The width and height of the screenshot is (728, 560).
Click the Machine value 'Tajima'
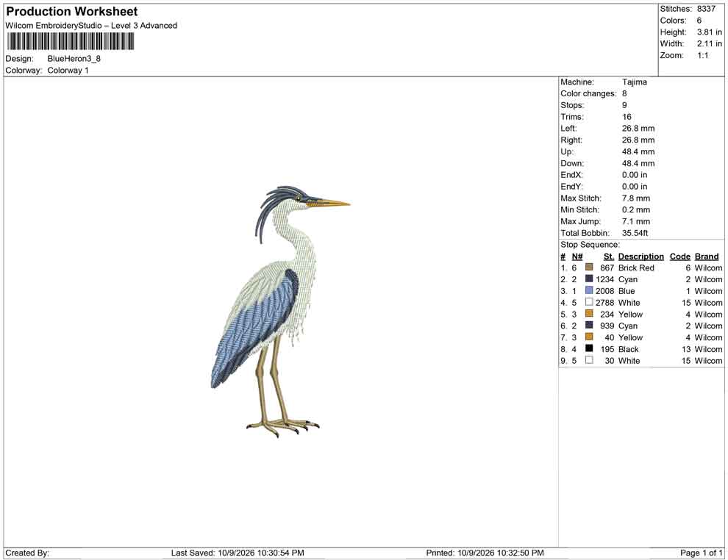point(634,82)
